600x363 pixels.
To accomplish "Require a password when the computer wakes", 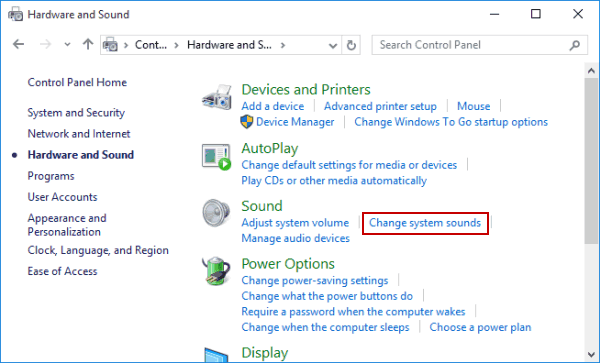I will coord(353,312).
